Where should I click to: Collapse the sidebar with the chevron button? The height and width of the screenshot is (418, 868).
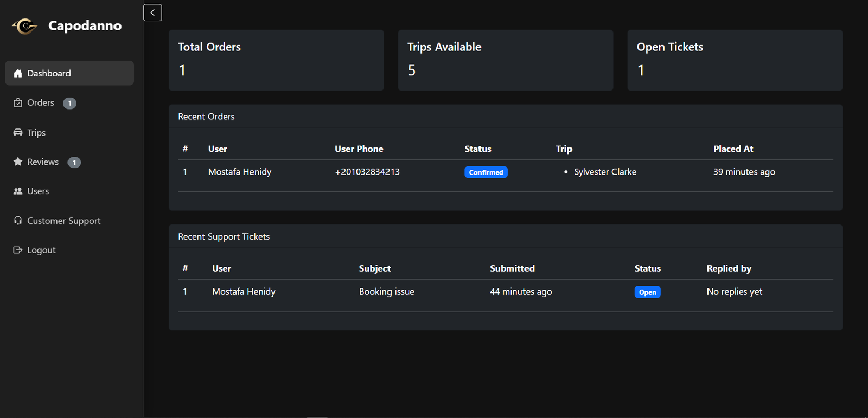point(152,12)
